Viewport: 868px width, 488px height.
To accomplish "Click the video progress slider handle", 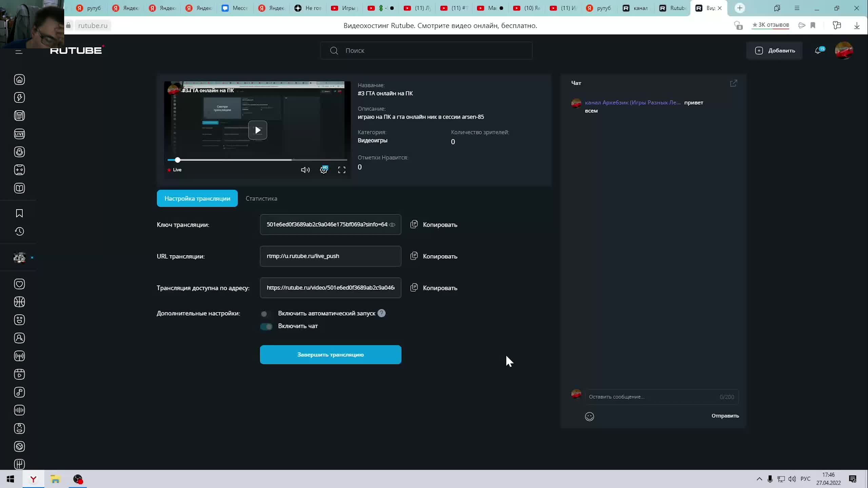I will [x=177, y=160].
